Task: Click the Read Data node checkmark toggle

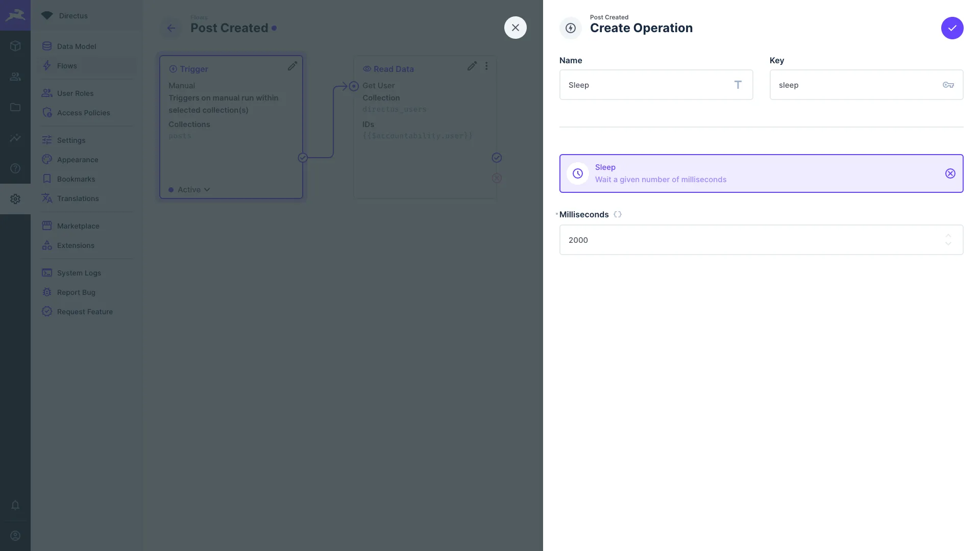Action: 497,158
